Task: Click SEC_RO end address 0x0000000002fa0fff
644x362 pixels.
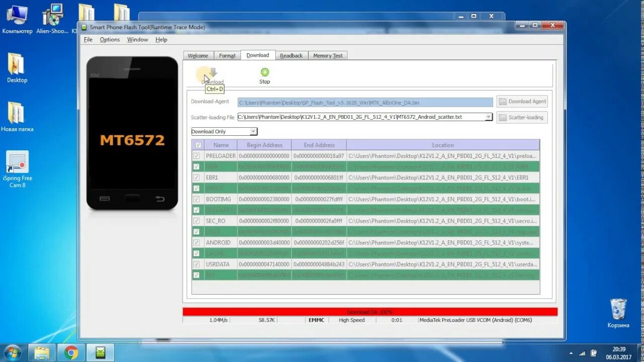Action: 319,221
